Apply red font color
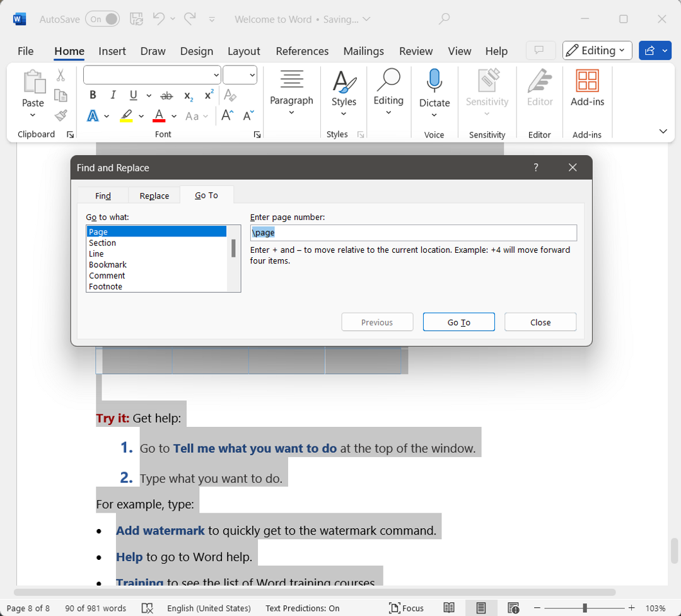681x616 pixels. point(160,116)
